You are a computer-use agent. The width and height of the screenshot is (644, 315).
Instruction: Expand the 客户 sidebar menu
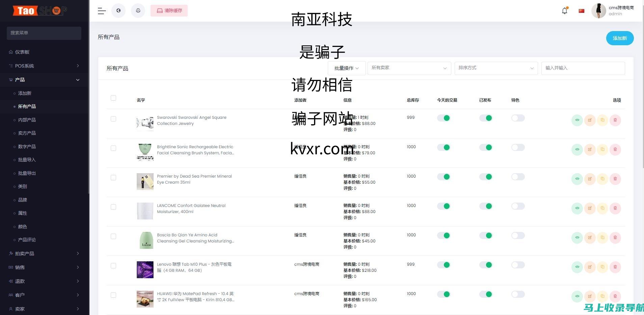[45, 295]
